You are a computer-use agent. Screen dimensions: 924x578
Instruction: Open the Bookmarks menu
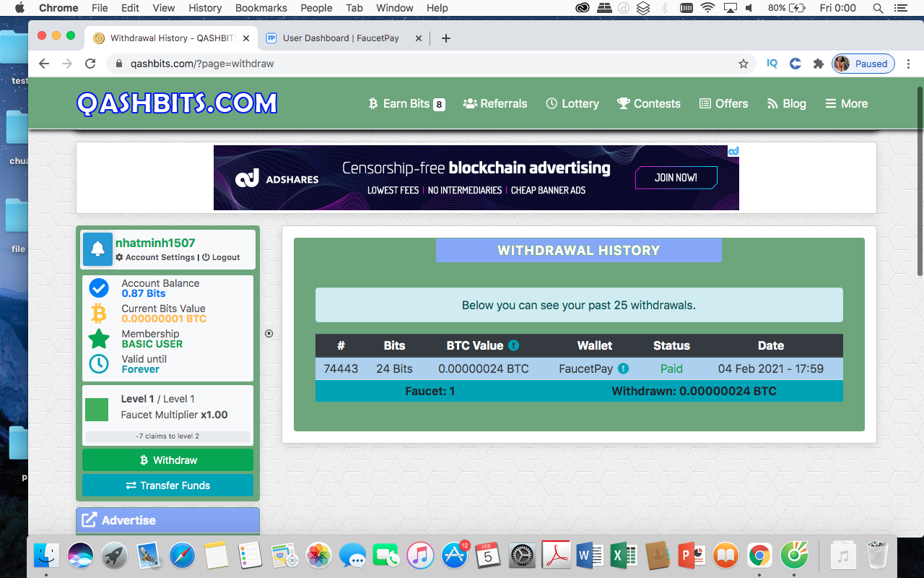pyautogui.click(x=261, y=8)
